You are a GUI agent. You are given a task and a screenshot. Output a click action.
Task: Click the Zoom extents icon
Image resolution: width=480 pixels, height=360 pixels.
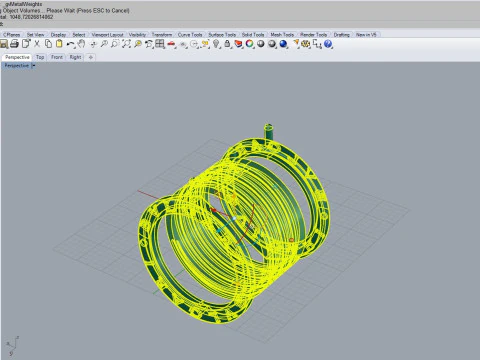click(126, 44)
